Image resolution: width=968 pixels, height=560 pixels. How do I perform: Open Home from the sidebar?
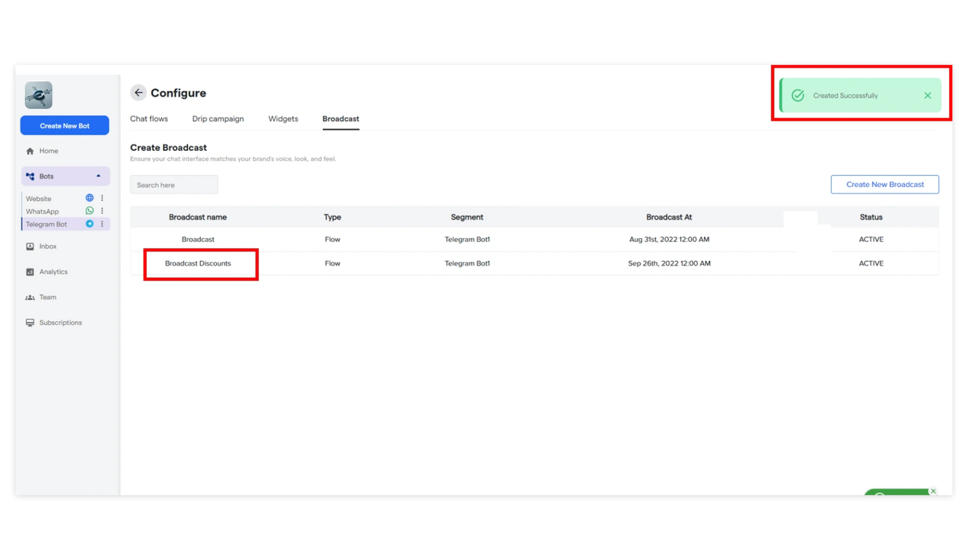point(49,151)
